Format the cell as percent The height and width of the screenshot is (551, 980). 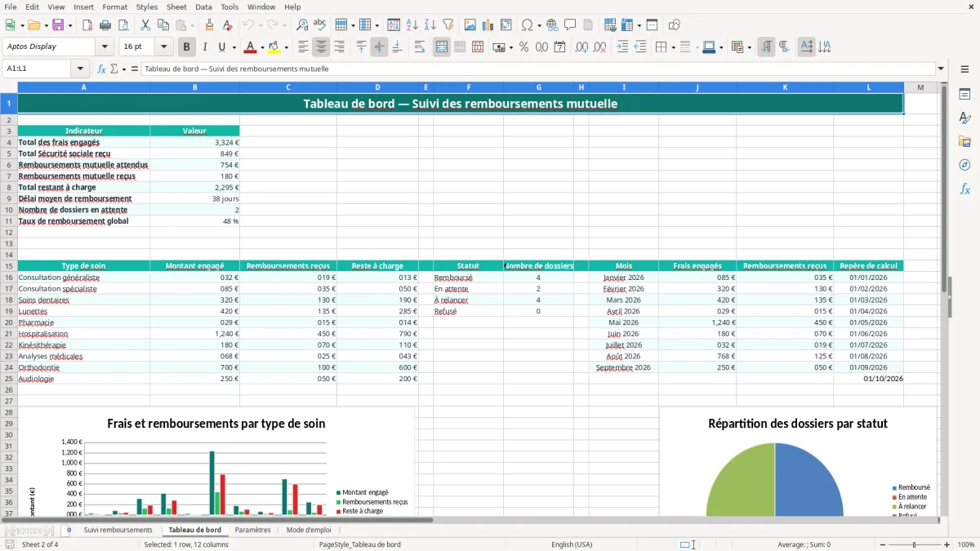(524, 47)
